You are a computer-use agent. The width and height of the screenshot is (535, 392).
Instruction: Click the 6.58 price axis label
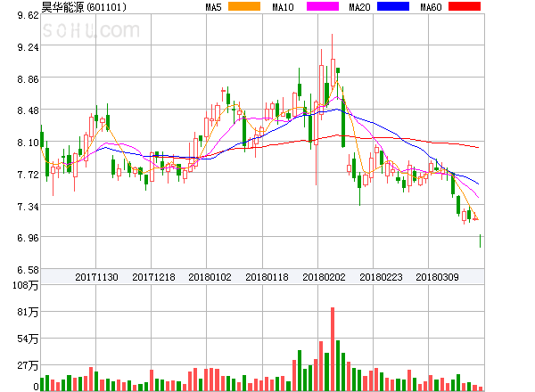point(28,270)
